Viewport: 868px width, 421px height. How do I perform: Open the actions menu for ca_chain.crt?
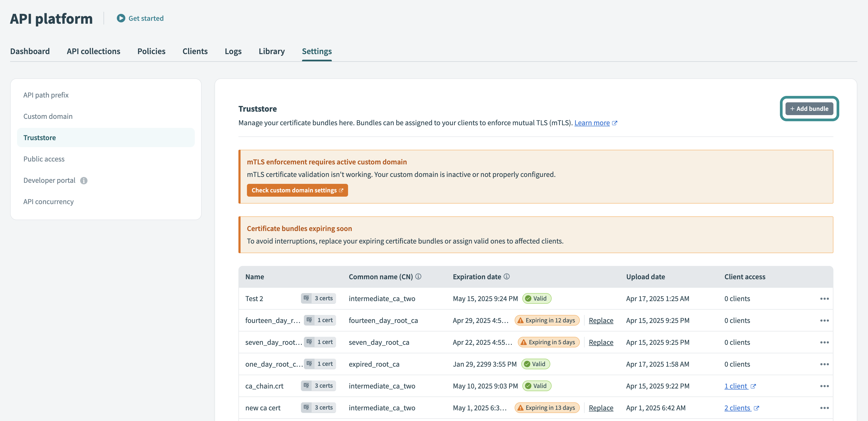coord(825,386)
